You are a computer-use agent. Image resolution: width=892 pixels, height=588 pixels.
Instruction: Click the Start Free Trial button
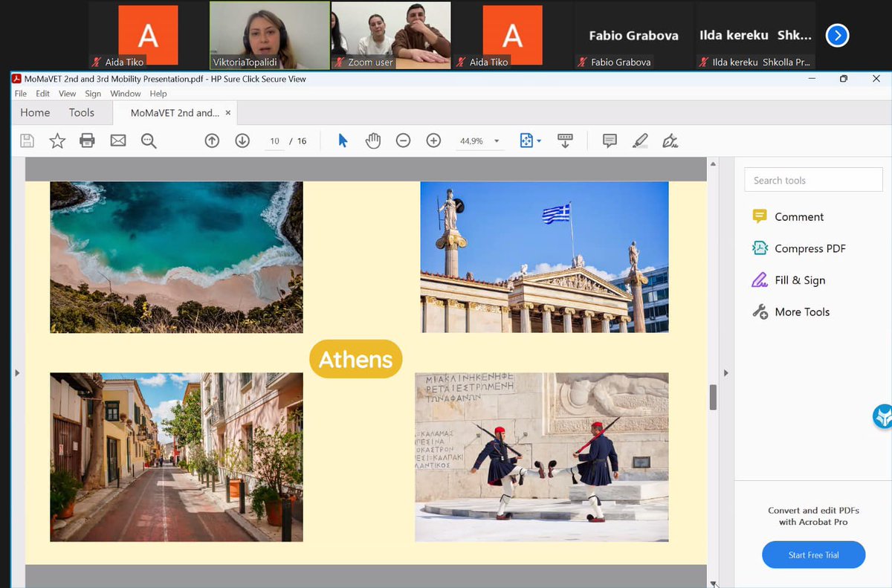[813, 555]
